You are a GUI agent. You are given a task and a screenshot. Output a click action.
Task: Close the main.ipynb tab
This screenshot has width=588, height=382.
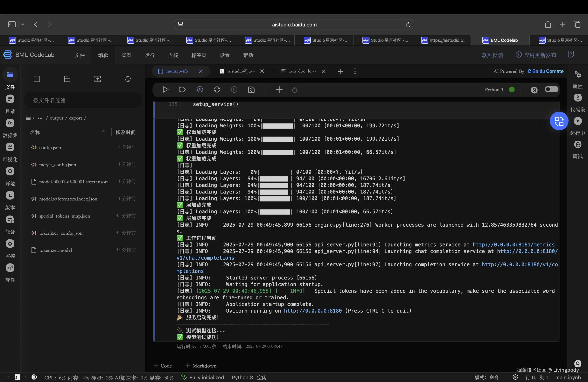tap(201, 71)
